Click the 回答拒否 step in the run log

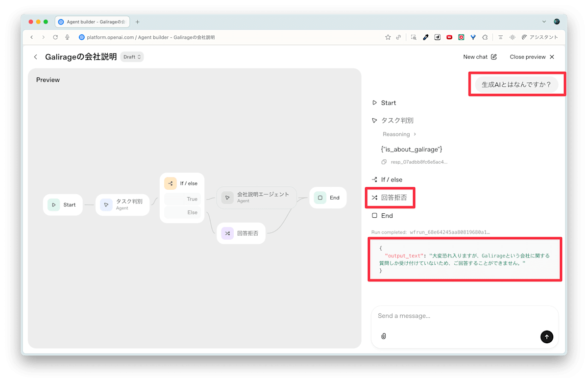pos(389,198)
